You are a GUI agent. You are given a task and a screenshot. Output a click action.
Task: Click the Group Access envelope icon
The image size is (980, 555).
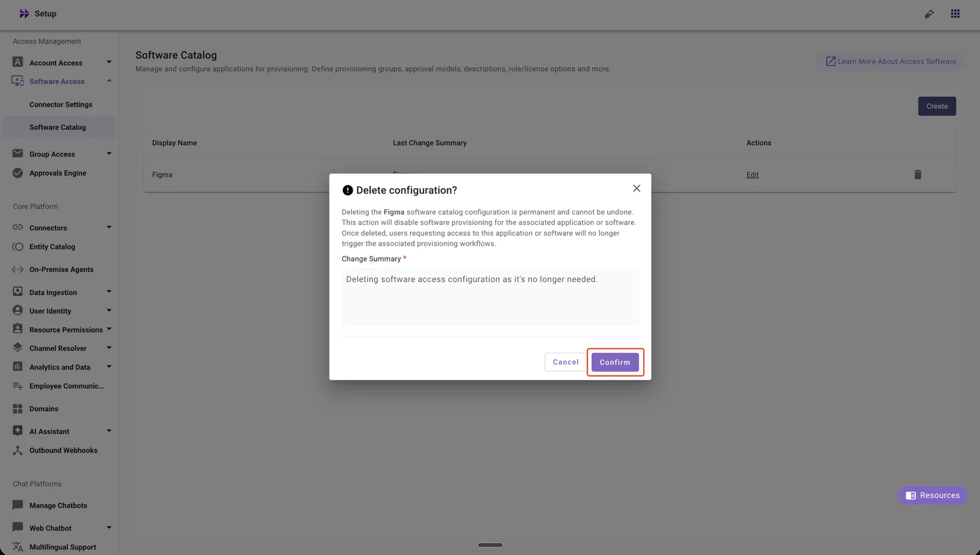(18, 154)
